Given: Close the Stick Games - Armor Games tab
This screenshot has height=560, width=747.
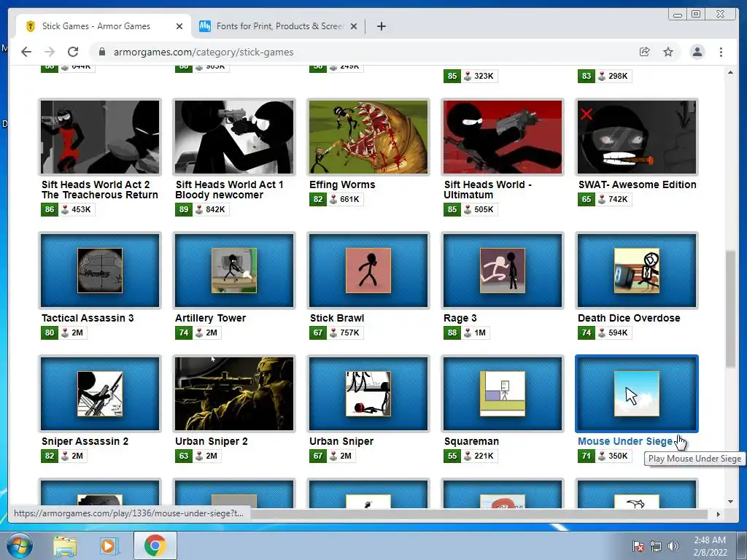Looking at the screenshot, I should pyautogui.click(x=179, y=26).
